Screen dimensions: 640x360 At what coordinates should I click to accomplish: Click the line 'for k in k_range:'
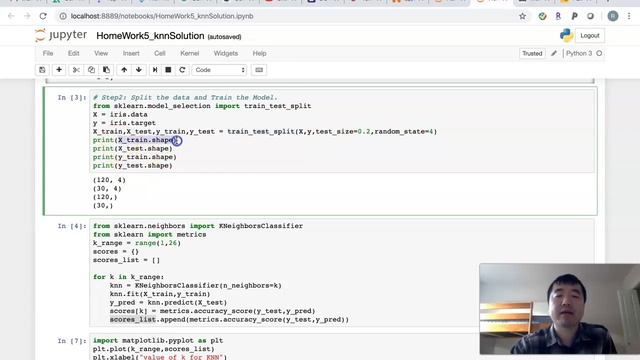[x=128, y=277]
